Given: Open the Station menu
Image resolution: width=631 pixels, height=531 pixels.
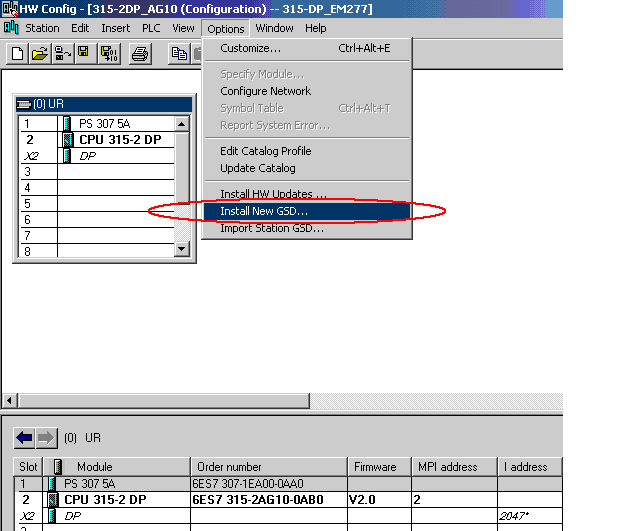Looking at the screenshot, I should 42,28.
